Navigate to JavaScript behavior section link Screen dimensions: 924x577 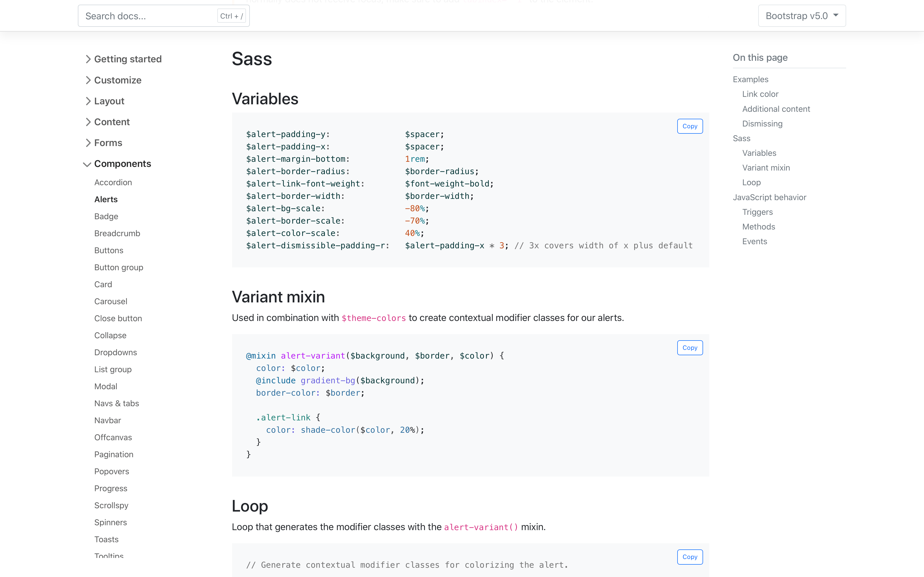(770, 197)
